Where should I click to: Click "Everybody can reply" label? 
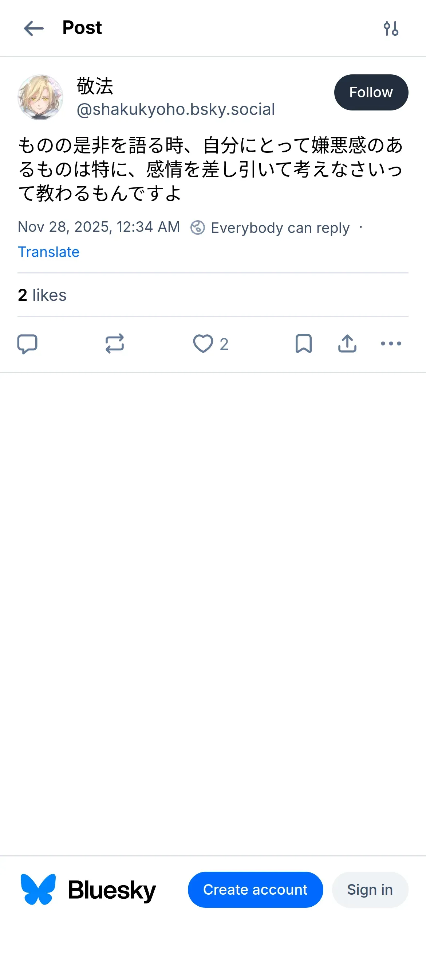tap(280, 228)
